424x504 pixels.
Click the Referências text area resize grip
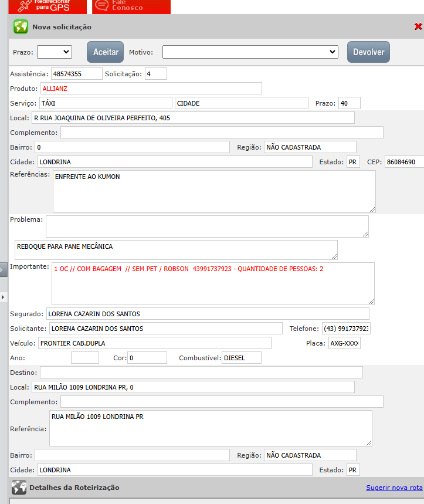372,209
